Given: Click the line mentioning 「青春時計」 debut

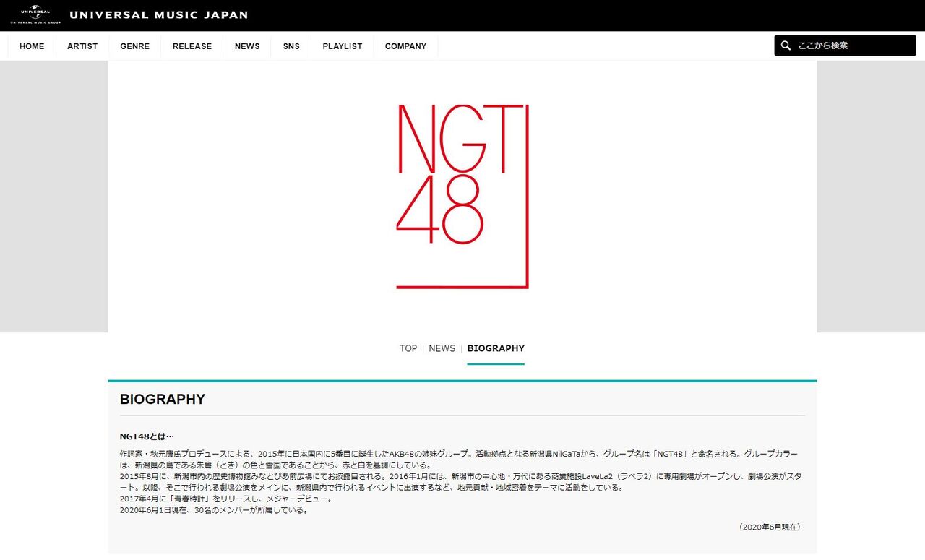Looking at the screenshot, I should (226, 499).
